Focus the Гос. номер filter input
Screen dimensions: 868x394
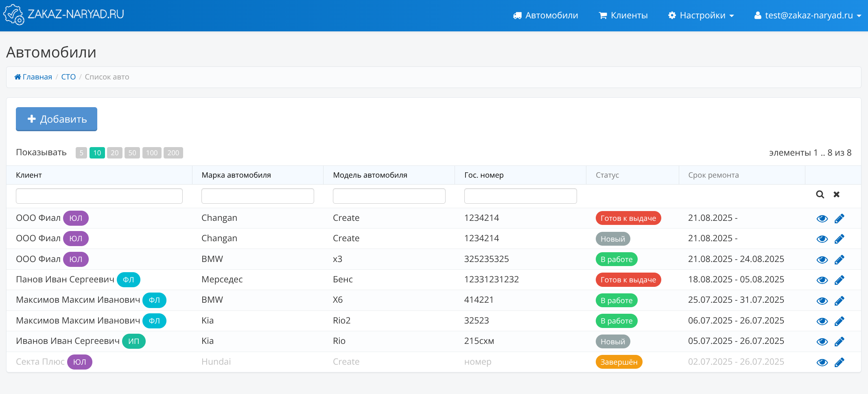pos(520,196)
